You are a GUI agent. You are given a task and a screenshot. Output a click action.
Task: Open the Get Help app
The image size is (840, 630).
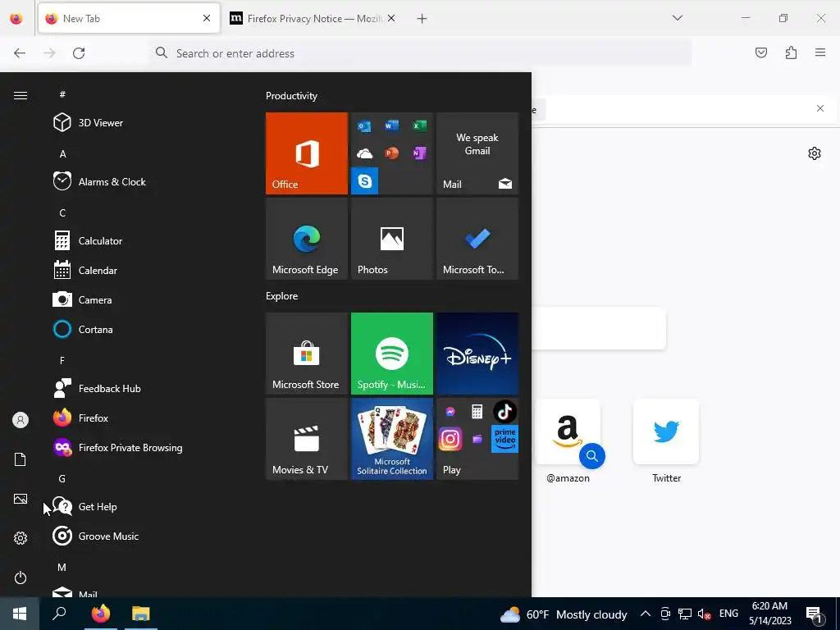144,506
